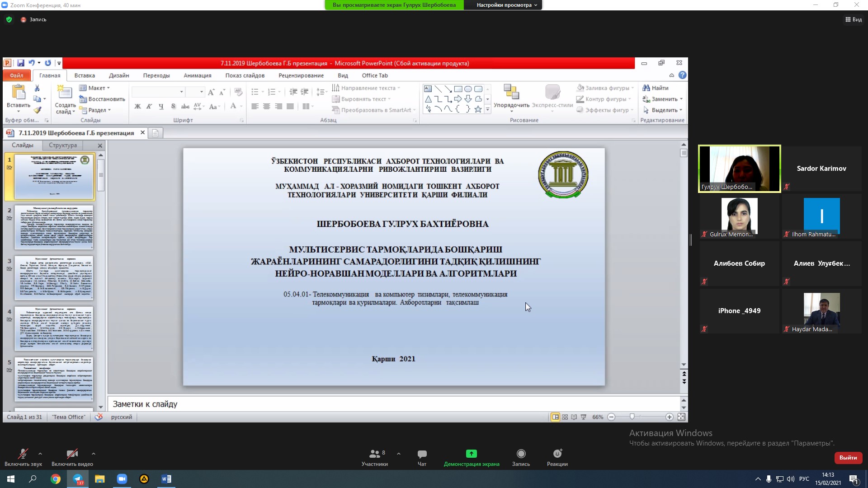Click Включить звук to unmute in Zoom

pyautogui.click(x=23, y=457)
